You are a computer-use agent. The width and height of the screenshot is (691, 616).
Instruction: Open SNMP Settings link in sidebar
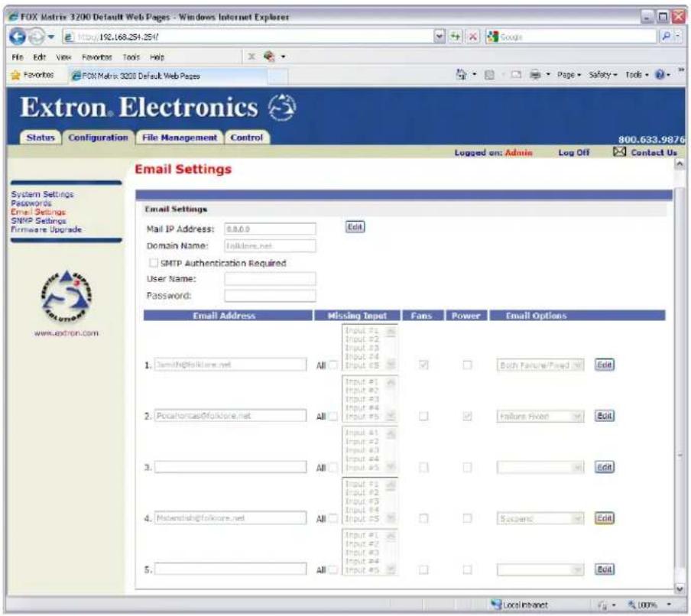(39, 220)
